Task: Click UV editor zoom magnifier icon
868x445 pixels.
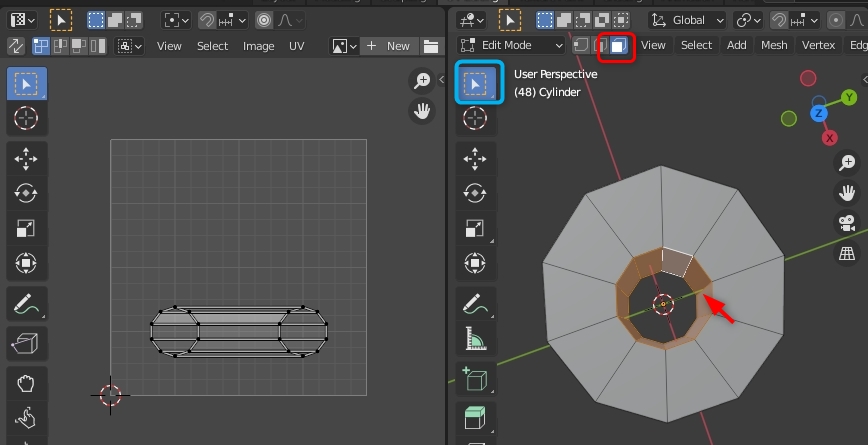Action: coord(422,81)
